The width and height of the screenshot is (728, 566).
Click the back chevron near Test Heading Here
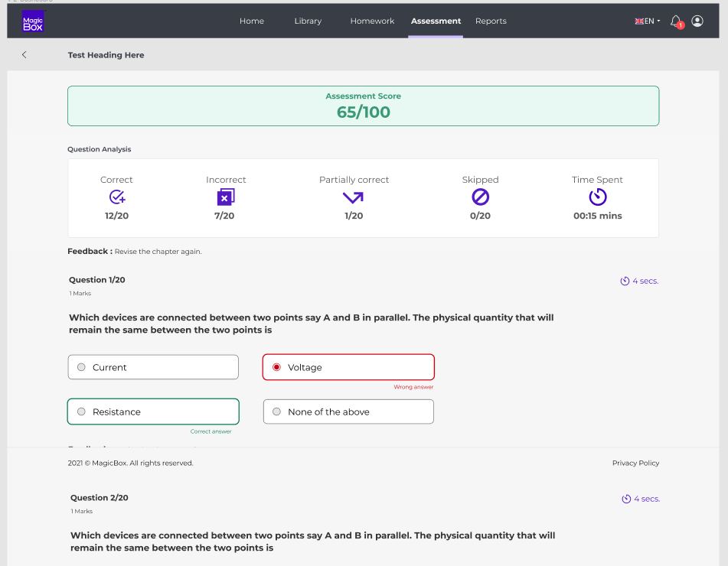(24, 55)
